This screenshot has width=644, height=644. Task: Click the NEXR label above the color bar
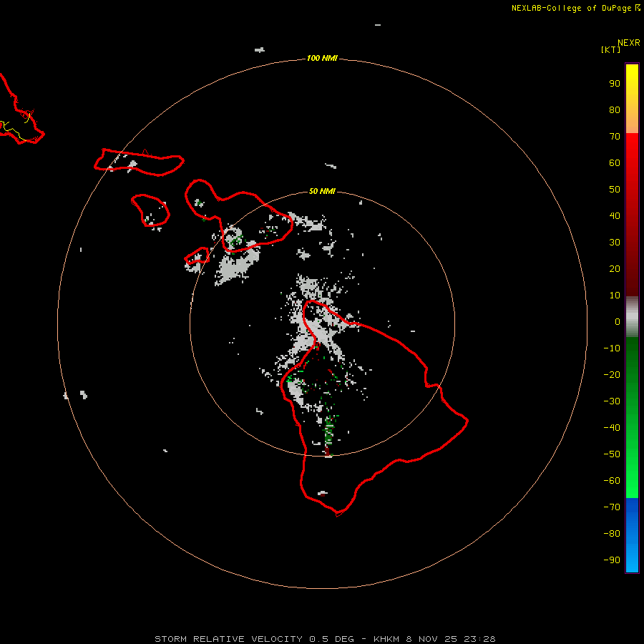629,43
